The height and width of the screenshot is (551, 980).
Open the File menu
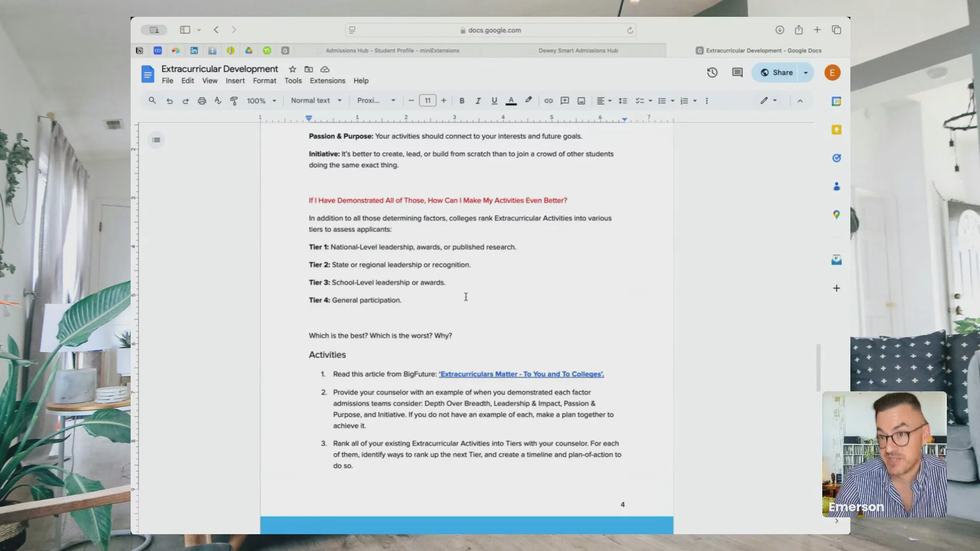point(167,81)
